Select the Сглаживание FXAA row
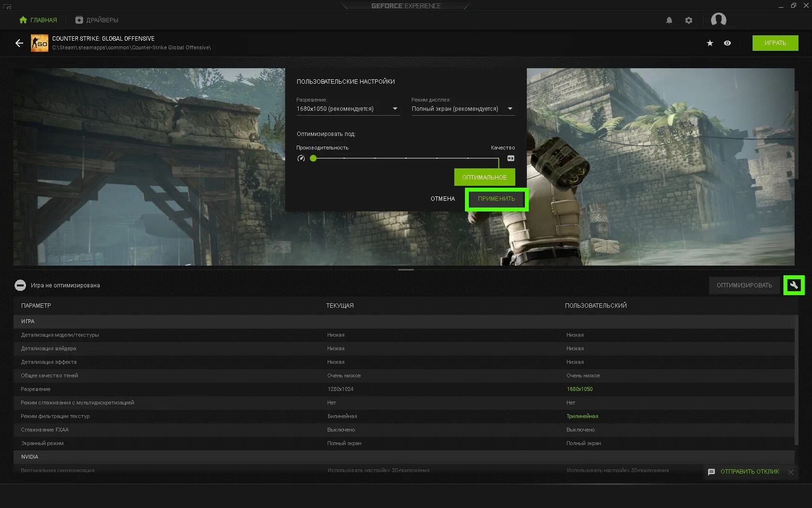 click(x=404, y=430)
